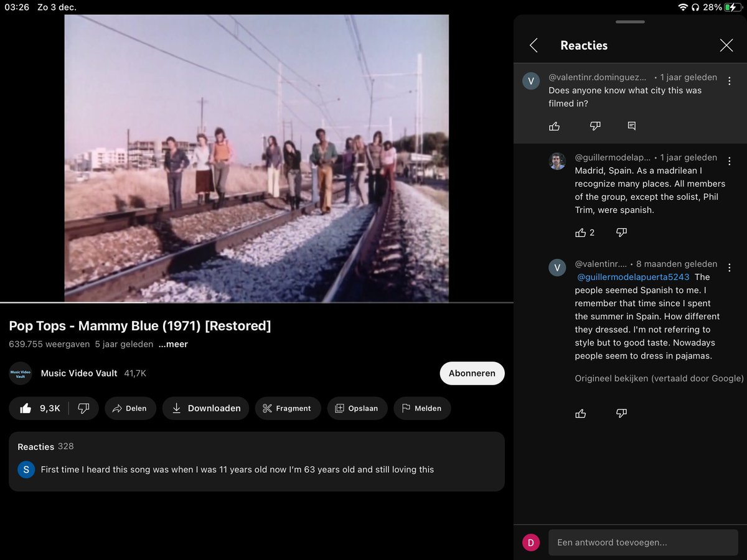Image resolution: width=747 pixels, height=560 pixels.
Task: Go back from the Reacties panel using the arrow
Action: [x=533, y=45]
